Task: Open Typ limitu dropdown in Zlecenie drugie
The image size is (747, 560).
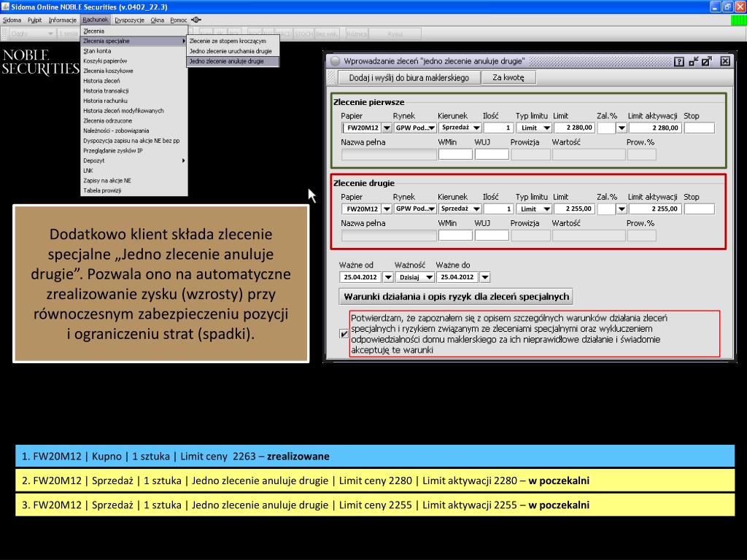Action: 546,209
